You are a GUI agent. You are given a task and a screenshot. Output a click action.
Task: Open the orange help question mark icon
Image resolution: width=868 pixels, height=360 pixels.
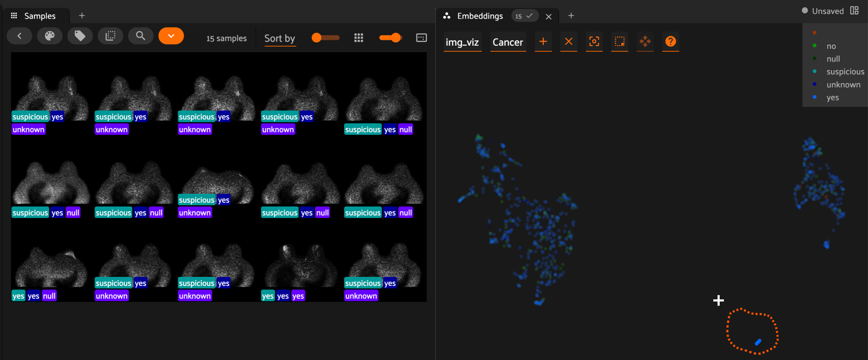click(x=670, y=42)
